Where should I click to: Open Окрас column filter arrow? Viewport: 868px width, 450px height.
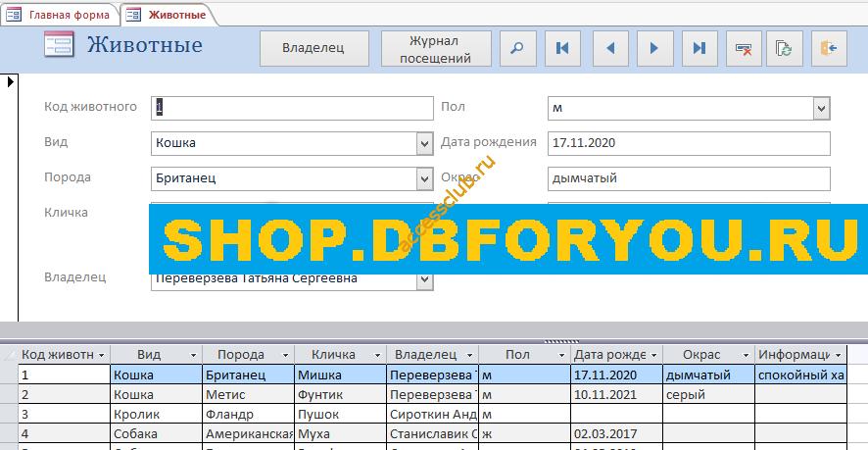746,355
